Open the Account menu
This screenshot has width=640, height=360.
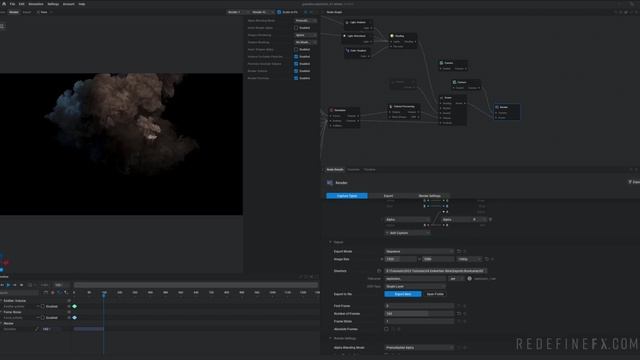click(x=69, y=4)
